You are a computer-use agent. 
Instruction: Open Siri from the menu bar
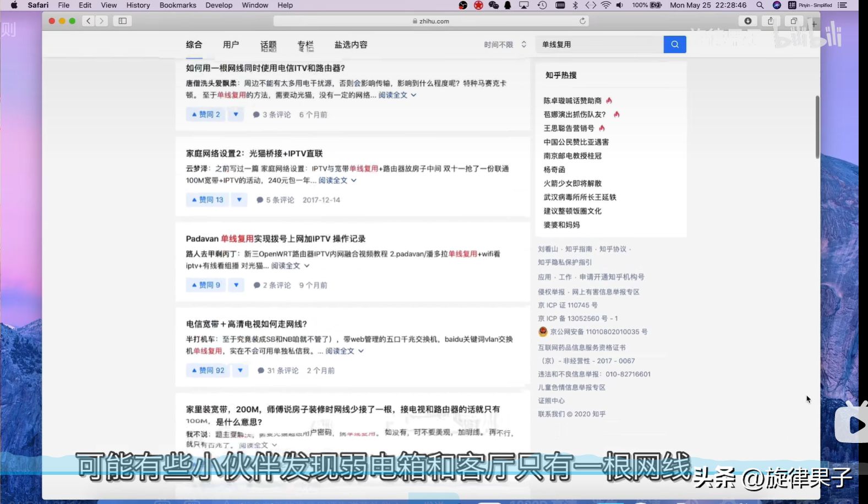click(777, 5)
